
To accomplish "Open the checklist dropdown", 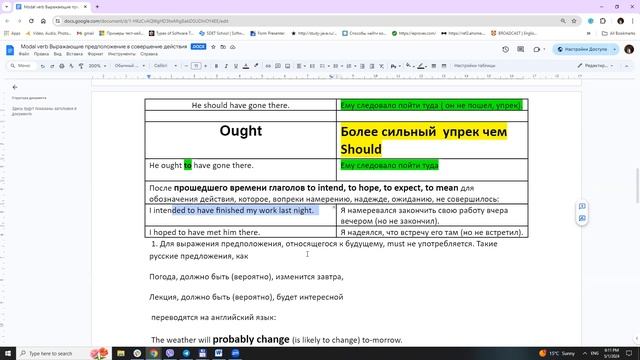I will (325, 66).
